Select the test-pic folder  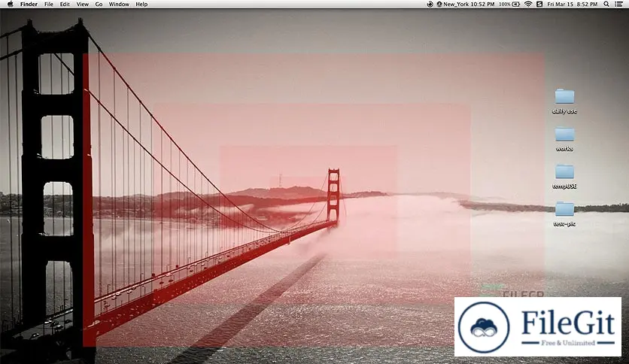coord(564,214)
